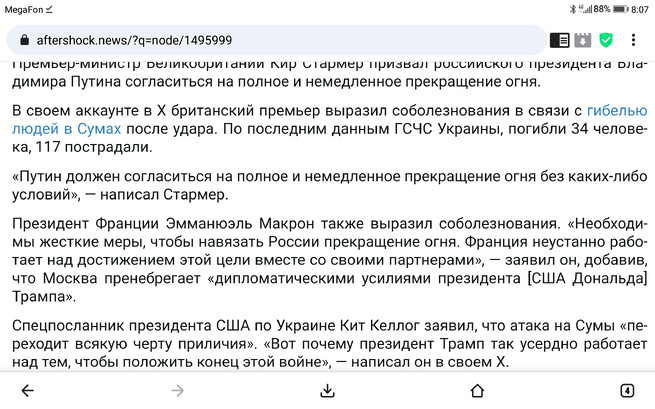Tap the MegaFon carrier label

click(x=24, y=10)
